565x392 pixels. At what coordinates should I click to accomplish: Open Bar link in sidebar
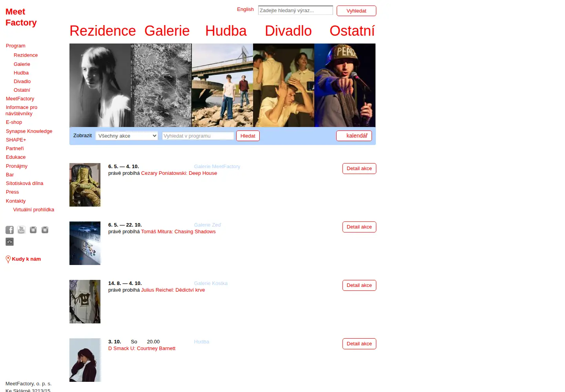click(x=10, y=175)
